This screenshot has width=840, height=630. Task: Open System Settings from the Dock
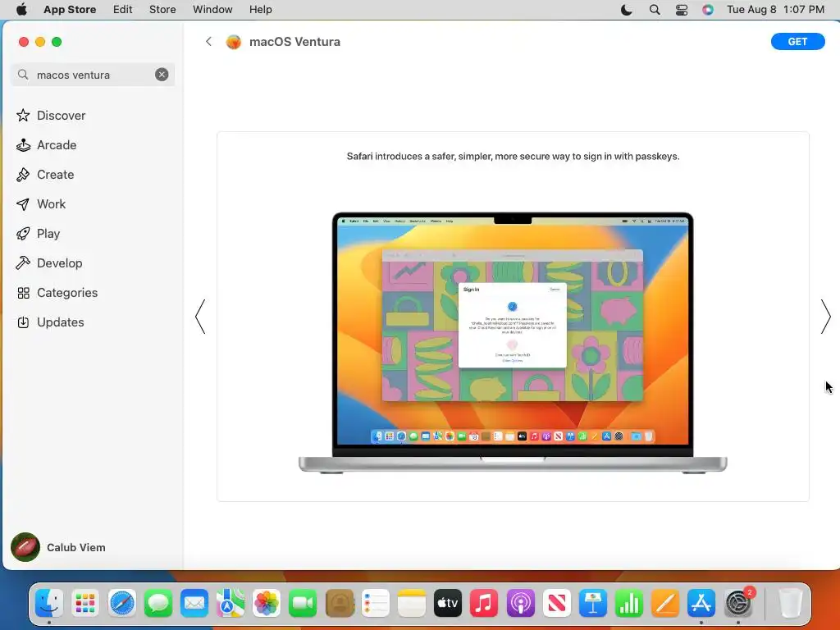(738, 603)
